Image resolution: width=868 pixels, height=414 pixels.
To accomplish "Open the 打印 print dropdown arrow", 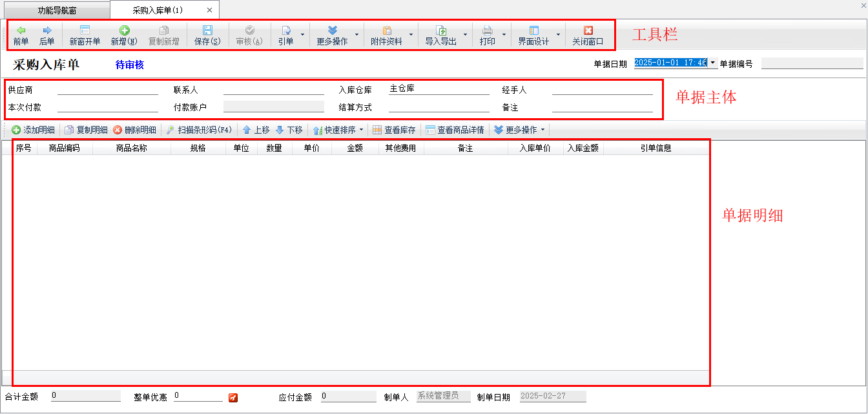I will pyautogui.click(x=504, y=35).
